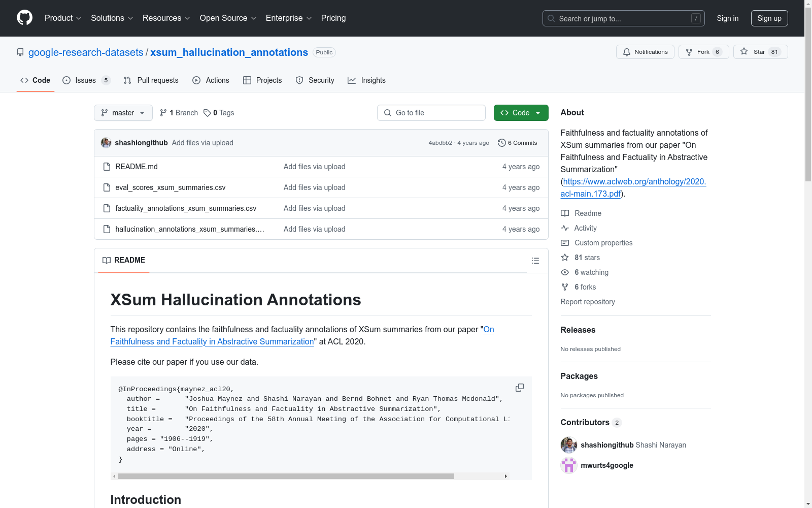Click the Sign in link
Image resolution: width=812 pixels, height=508 pixels.
point(728,18)
